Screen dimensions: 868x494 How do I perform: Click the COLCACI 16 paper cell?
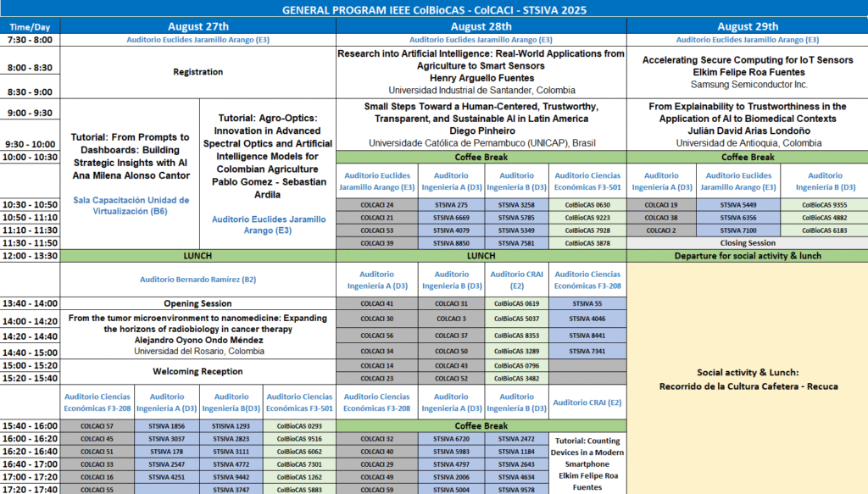click(97, 477)
